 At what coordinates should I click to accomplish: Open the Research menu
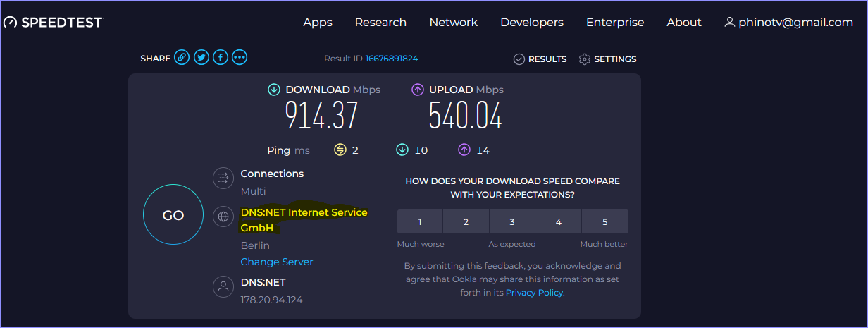point(380,23)
